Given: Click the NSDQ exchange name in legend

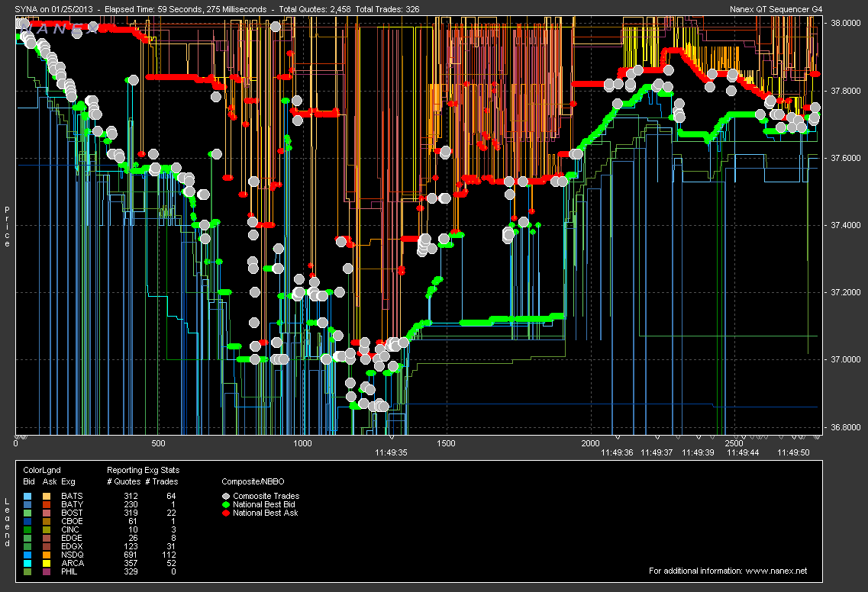Looking at the screenshot, I should point(73,555).
